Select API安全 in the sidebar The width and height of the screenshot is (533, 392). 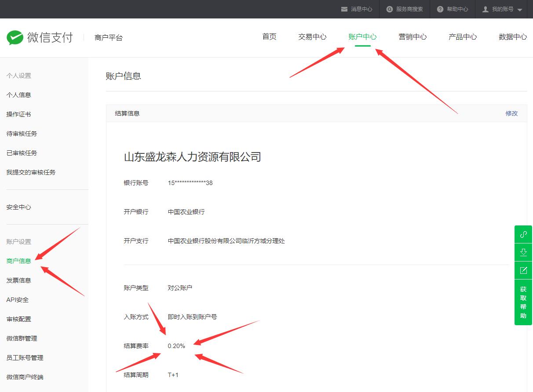coord(18,299)
